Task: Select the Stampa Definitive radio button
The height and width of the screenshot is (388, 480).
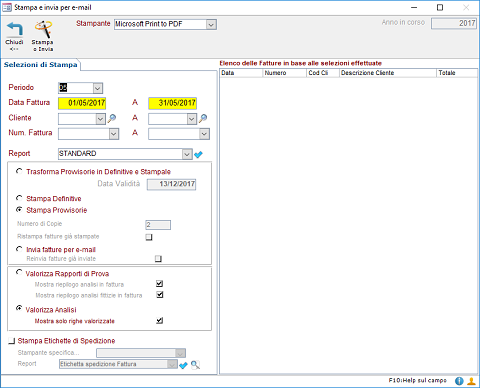Action: pyautogui.click(x=19, y=198)
